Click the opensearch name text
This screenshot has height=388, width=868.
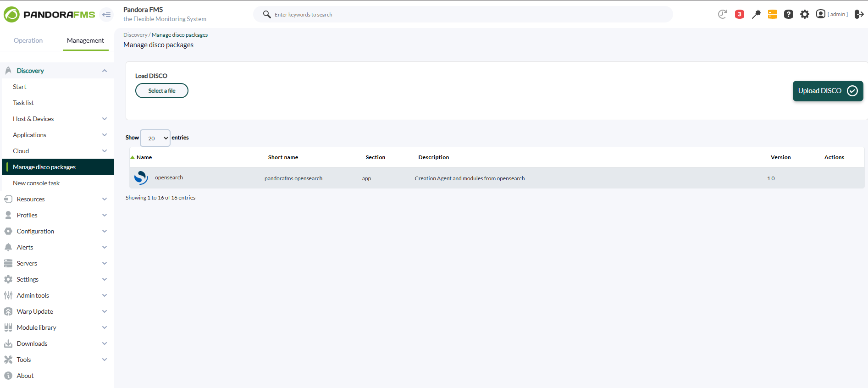pyautogui.click(x=169, y=177)
